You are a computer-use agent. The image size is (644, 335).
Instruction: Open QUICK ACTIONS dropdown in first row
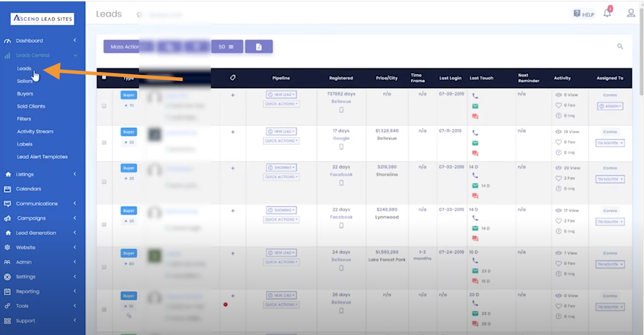(281, 104)
